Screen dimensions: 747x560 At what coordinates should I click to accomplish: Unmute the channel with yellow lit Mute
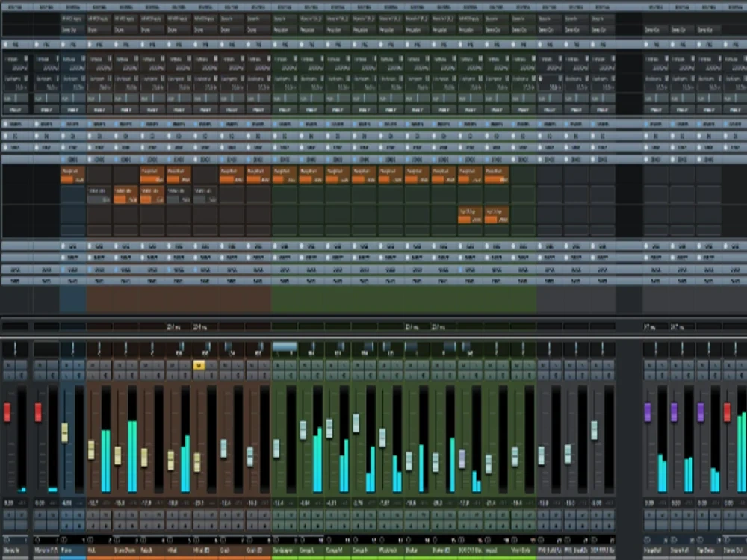point(199,365)
